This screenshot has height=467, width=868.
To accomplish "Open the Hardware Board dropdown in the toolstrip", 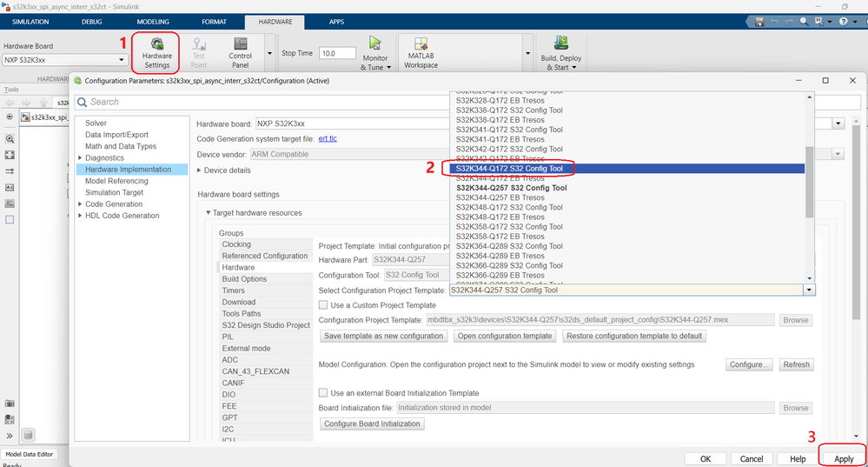I will (122, 60).
